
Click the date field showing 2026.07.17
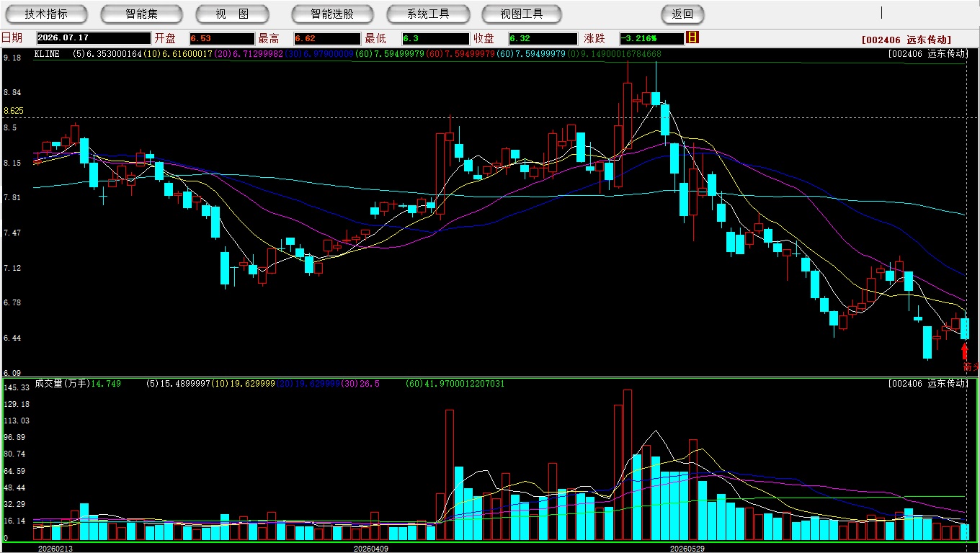point(94,38)
